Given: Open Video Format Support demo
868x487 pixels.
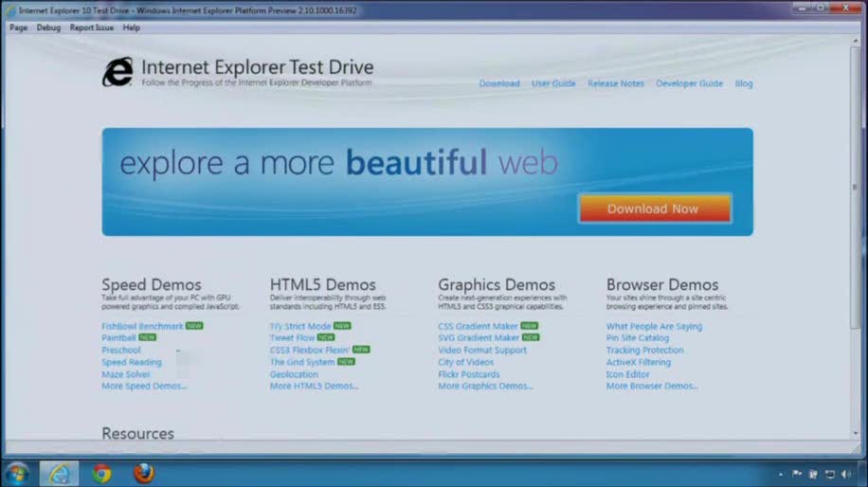Looking at the screenshot, I should click(482, 351).
